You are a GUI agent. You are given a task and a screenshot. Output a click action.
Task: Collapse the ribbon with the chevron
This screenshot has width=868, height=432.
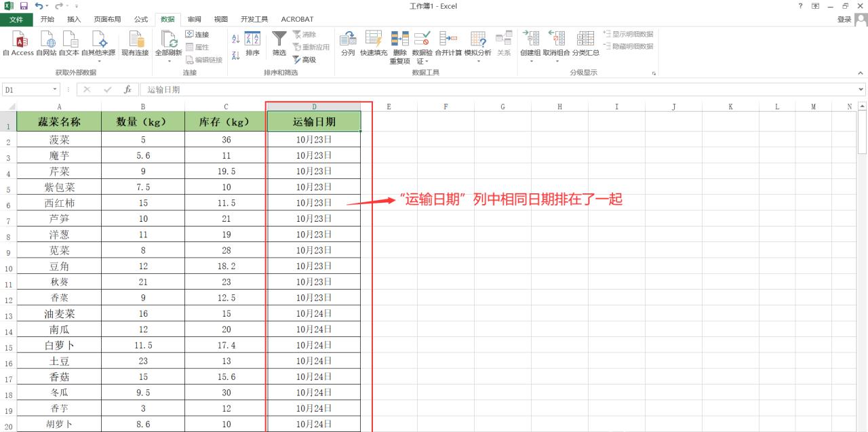pyautogui.click(x=861, y=73)
